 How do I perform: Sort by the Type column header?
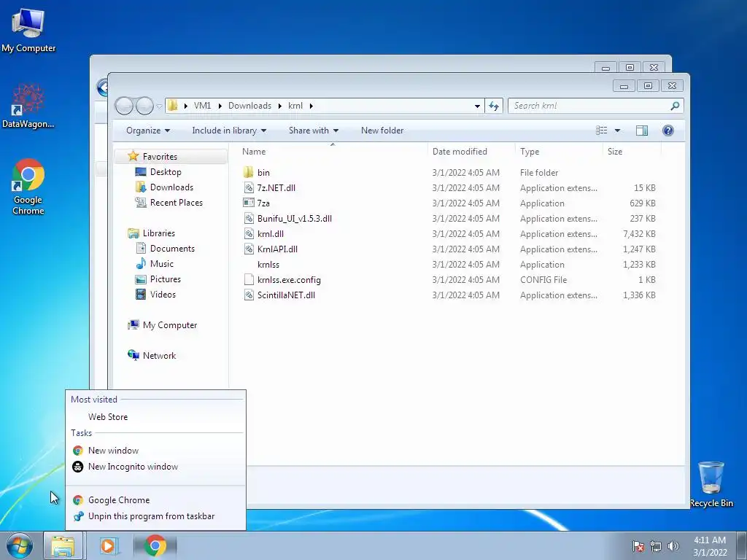[x=559, y=152]
